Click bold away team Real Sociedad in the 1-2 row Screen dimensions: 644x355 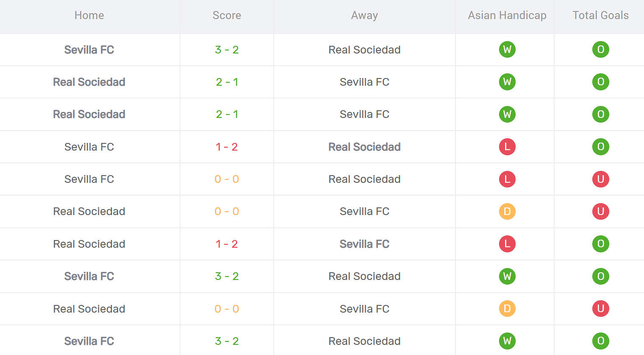tap(364, 147)
